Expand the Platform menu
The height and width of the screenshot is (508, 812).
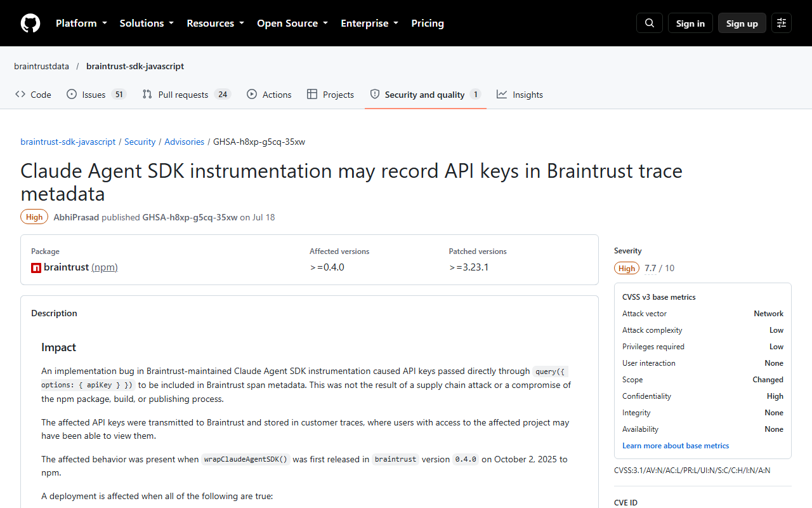[81, 23]
